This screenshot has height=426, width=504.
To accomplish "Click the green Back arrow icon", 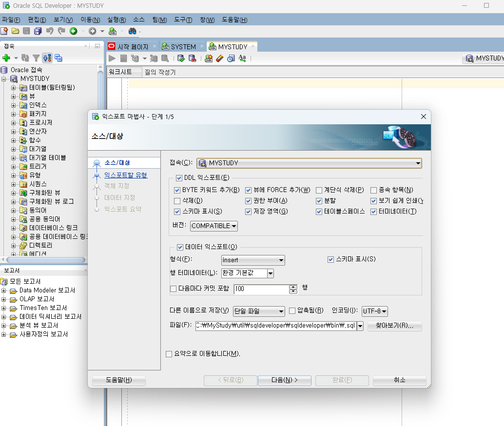I will [x=74, y=31].
